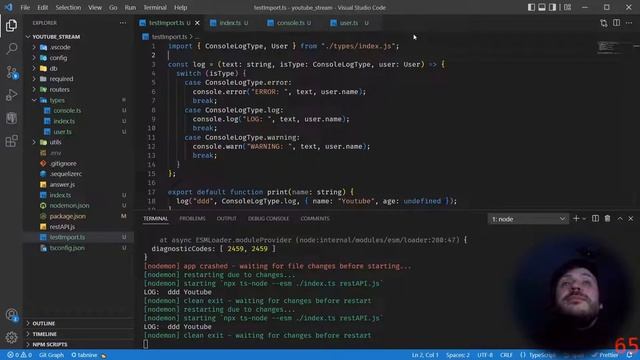Open the Run menu
The width and height of the screenshot is (640, 360).
coord(130,7)
